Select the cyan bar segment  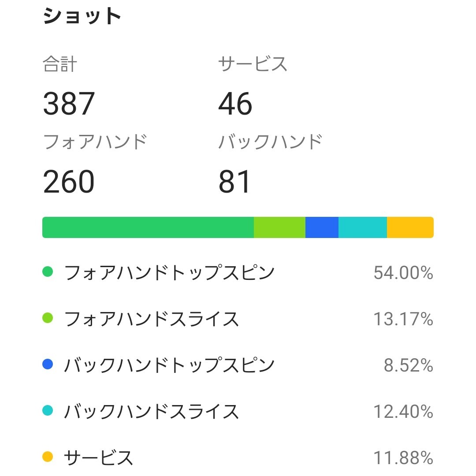pyautogui.click(x=363, y=227)
